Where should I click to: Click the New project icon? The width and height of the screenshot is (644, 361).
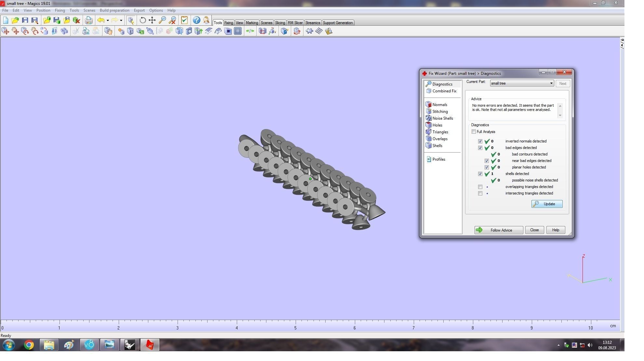(6, 20)
